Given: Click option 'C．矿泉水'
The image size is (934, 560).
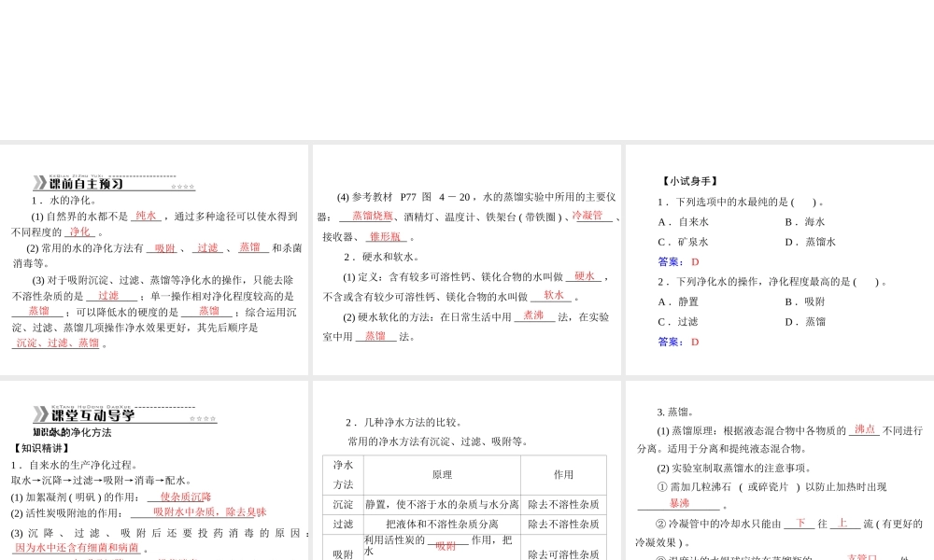Looking at the screenshot, I should tap(684, 243).
